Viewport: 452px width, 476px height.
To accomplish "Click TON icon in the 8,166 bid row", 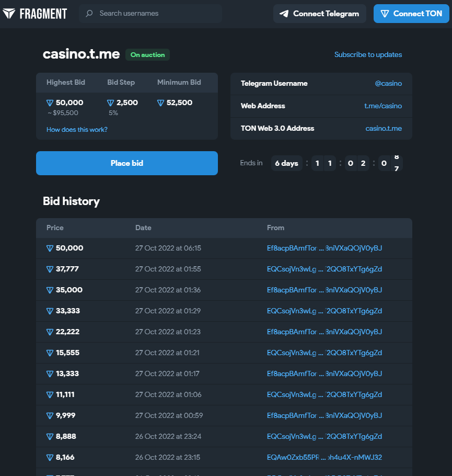I will click(50, 458).
